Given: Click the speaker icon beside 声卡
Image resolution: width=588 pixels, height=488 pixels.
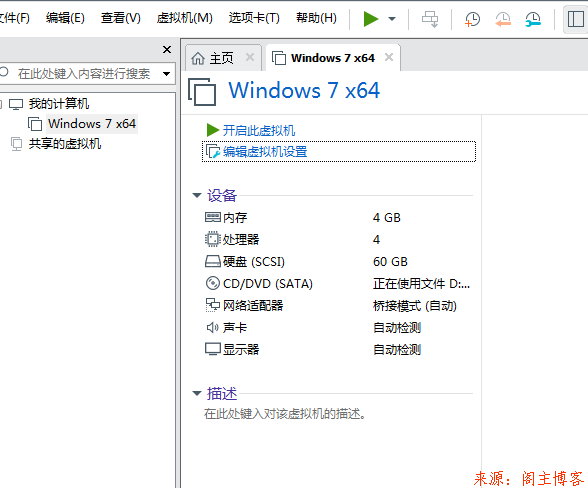Looking at the screenshot, I should pos(213,327).
